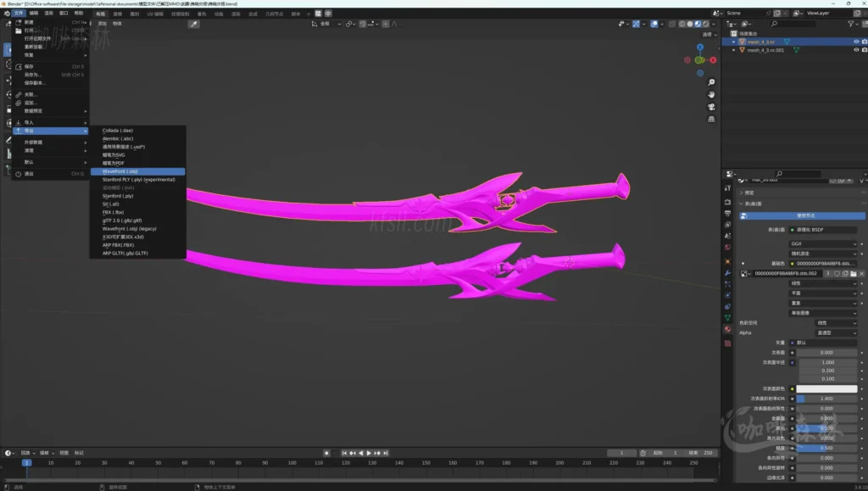Expand the mesh_4_3.nr tree item

click(x=734, y=41)
